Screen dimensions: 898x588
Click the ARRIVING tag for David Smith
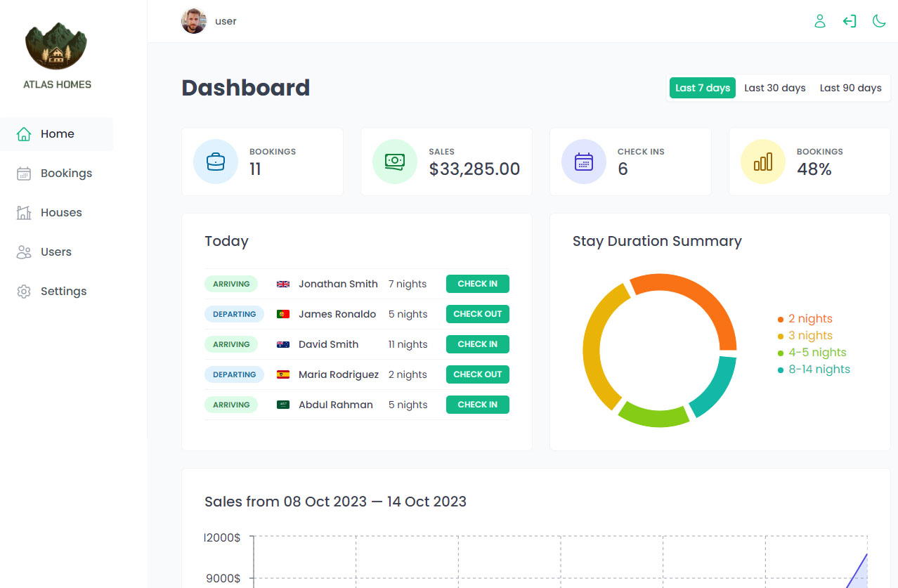231,344
